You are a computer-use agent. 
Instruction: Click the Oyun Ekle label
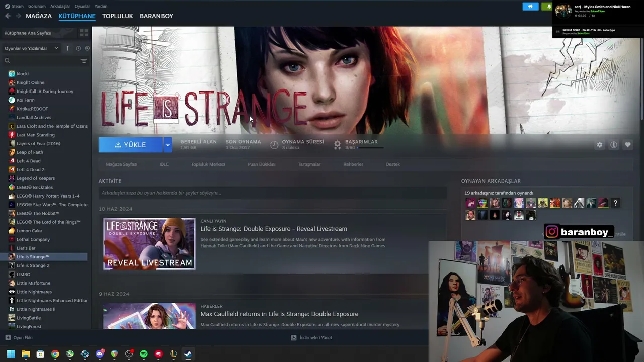point(23,338)
